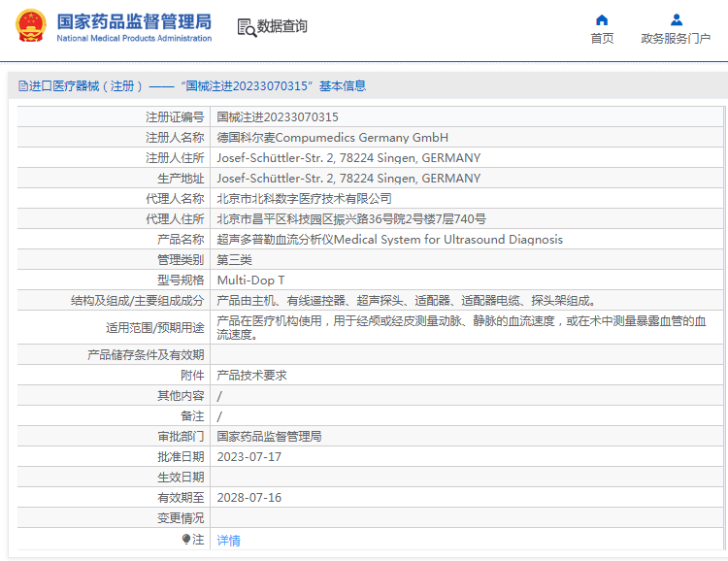Select 德国科尔麦Compumedics Germany GmbH cell
The height and width of the screenshot is (561, 728).
click(x=332, y=138)
